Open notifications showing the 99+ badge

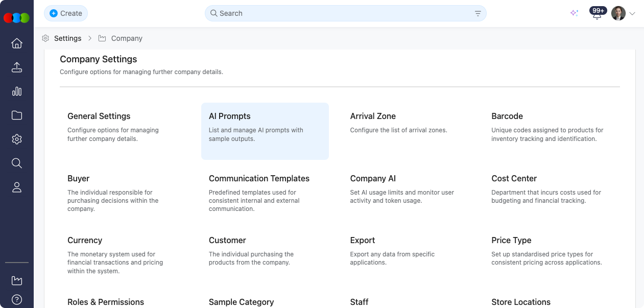pyautogui.click(x=597, y=13)
